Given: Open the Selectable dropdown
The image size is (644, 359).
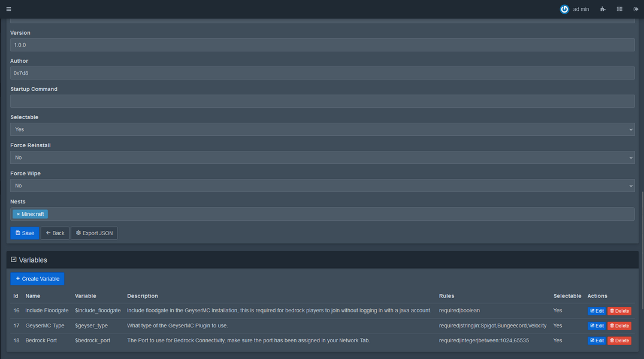Looking at the screenshot, I should pos(322,129).
